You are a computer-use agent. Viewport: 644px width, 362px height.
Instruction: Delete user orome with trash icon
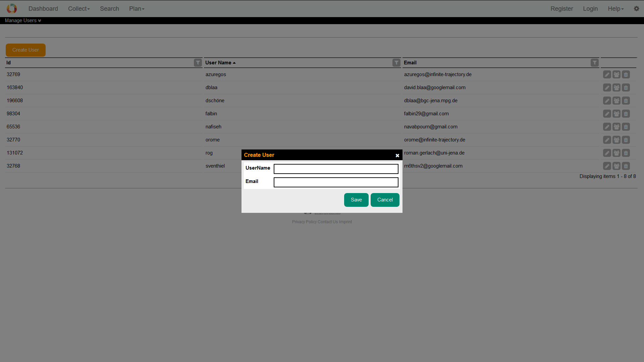coord(626,140)
